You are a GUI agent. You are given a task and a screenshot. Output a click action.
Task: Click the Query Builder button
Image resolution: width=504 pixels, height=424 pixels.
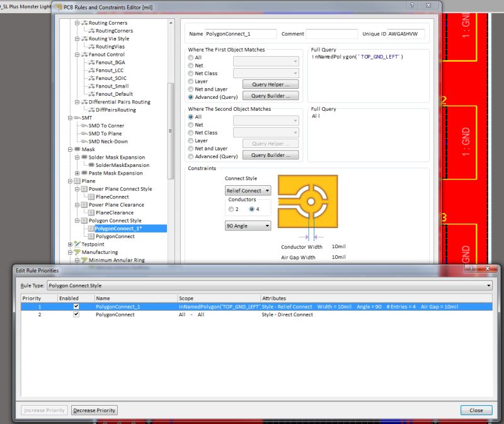coord(270,95)
